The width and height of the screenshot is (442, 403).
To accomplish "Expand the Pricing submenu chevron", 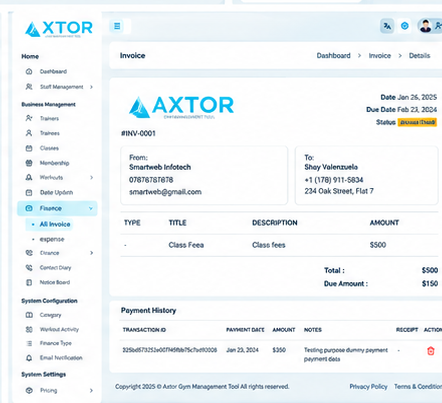I will (x=91, y=390).
